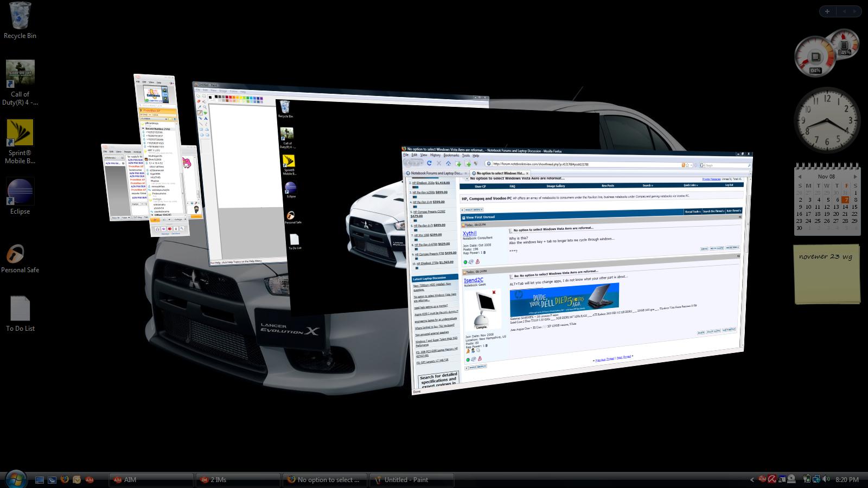Open forum New Posts link

[608, 185]
